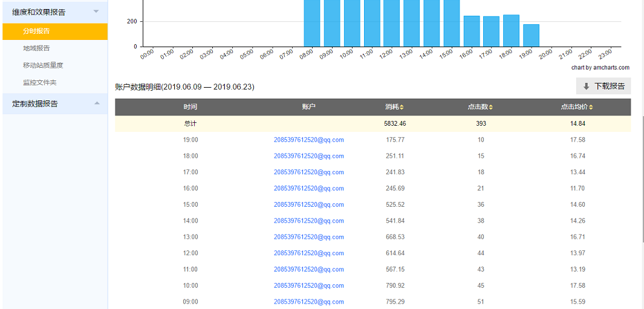This screenshot has height=309, width=644.
Task: Expand the 定制数据报告 section arrow
Action: tap(97, 103)
